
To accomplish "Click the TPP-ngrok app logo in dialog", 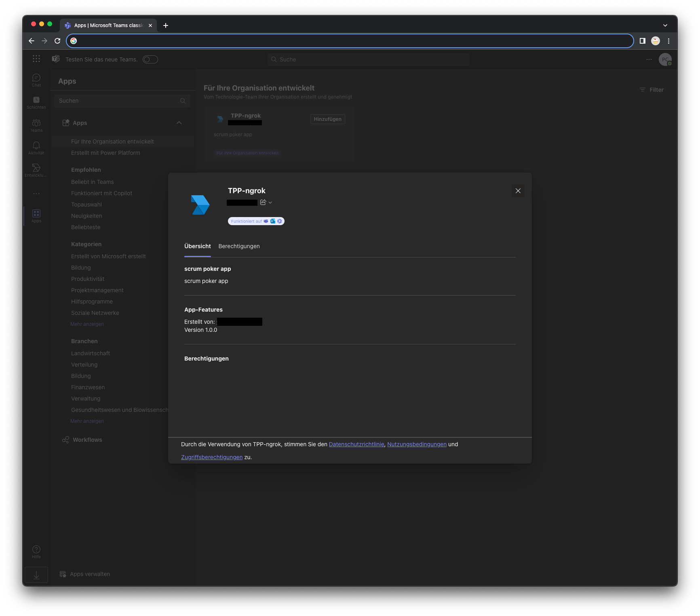I will pos(200,205).
